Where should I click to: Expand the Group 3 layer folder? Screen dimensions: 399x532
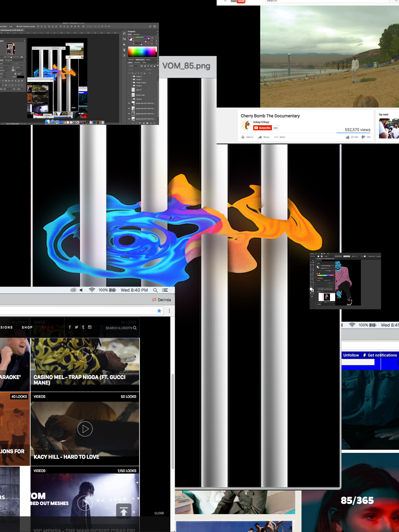pyautogui.click(x=132, y=76)
